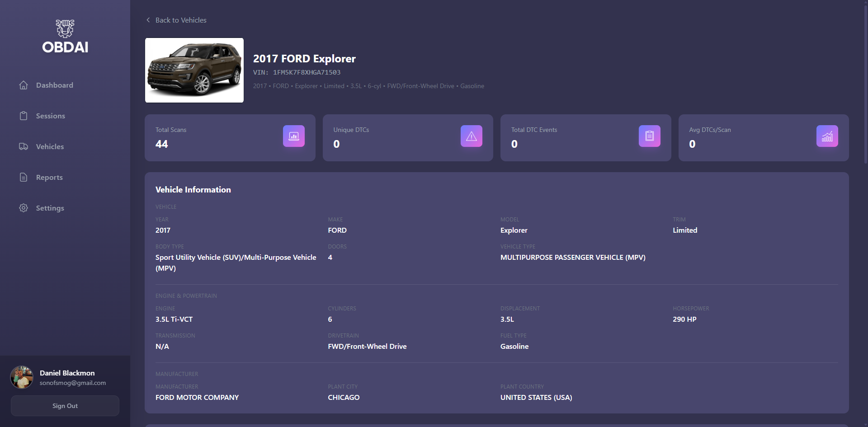This screenshot has height=427, width=868.
Task: Click the OBDAI engine logo icon
Action: [x=65, y=28]
